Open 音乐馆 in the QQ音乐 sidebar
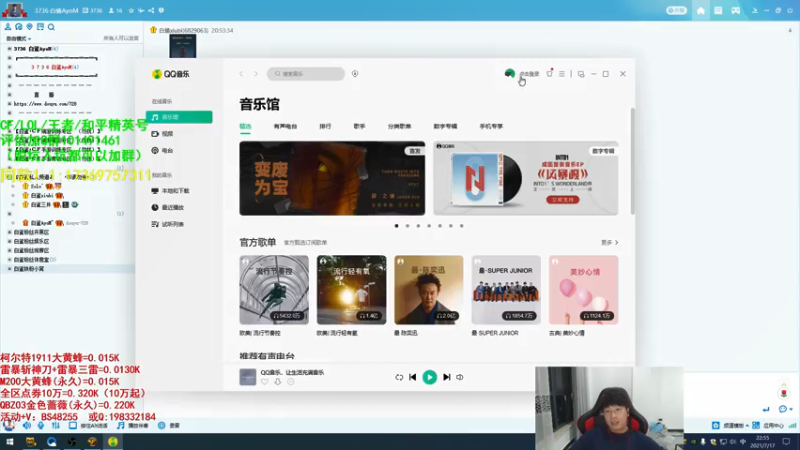The width and height of the screenshot is (800, 450). point(179,117)
